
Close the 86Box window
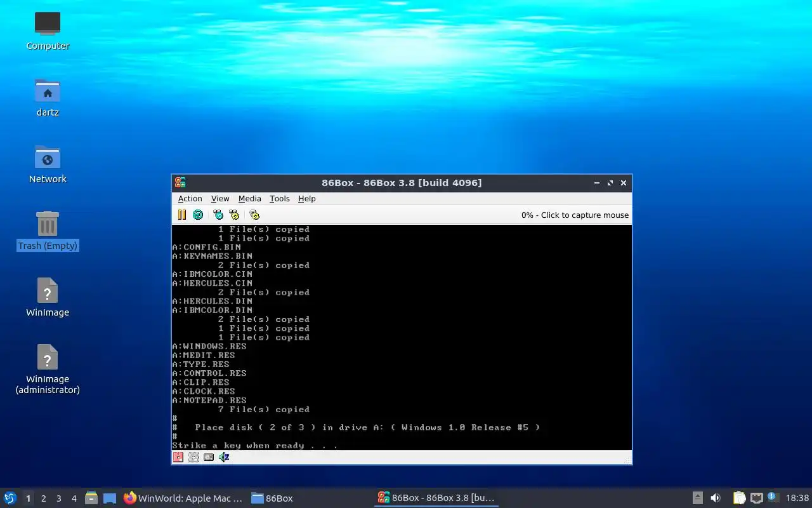click(x=624, y=183)
